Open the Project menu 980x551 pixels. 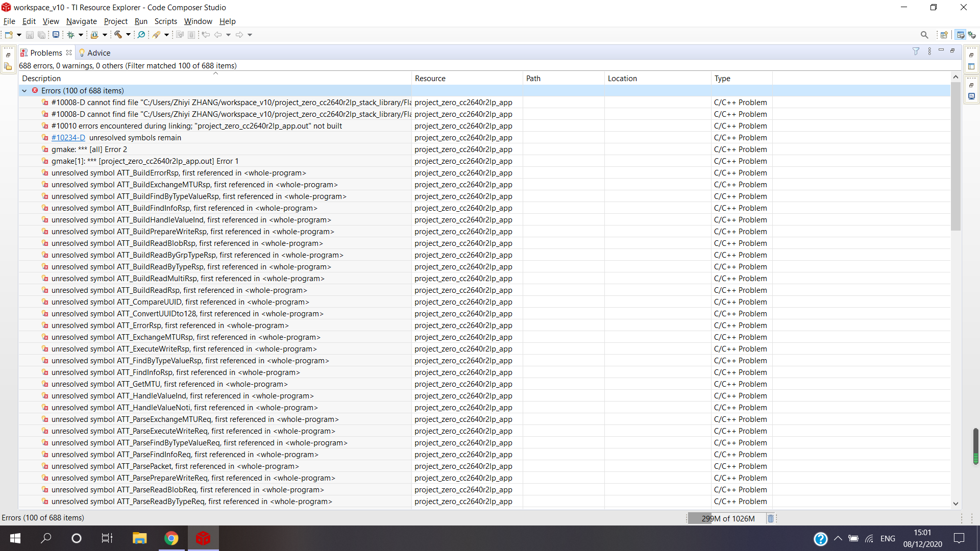pyautogui.click(x=115, y=21)
